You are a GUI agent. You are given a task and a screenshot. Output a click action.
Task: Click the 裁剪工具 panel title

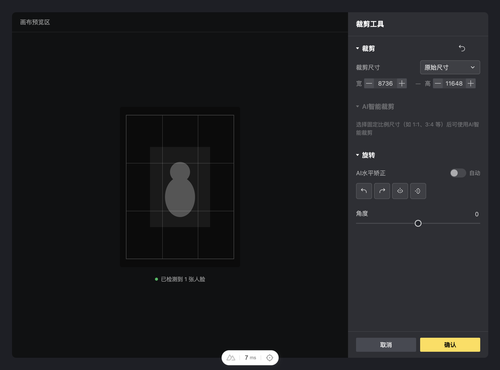coord(370,24)
